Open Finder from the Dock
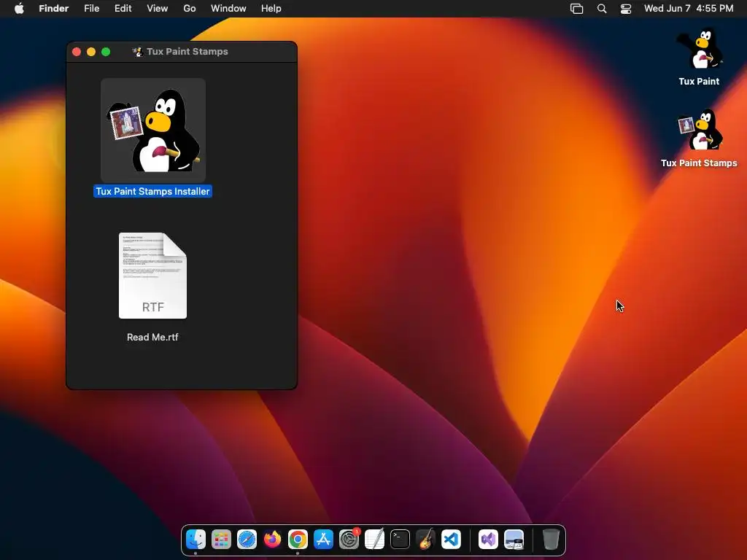The height and width of the screenshot is (560, 747). click(x=196, y=540)
